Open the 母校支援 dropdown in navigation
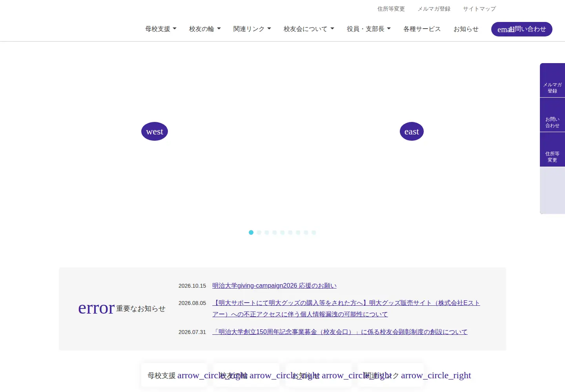565x392 pixels. point(161,29)
